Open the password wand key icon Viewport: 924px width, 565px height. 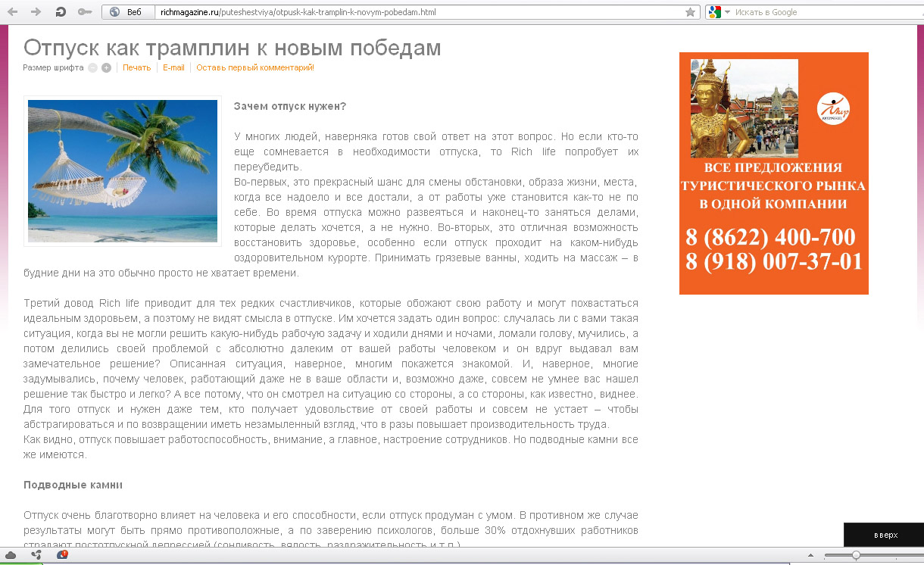tap(85, 12)
